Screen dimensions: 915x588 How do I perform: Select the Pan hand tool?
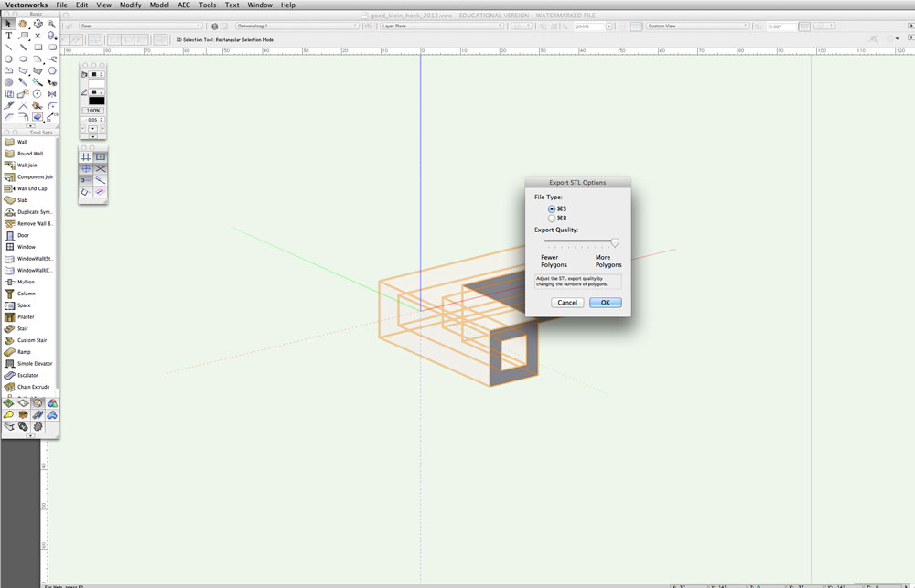(x=23, y=24)
